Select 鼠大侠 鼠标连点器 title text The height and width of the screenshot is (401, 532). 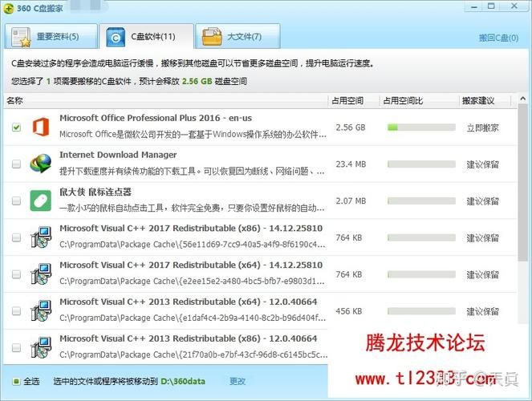pyautogui.click(x=95, y=192)
